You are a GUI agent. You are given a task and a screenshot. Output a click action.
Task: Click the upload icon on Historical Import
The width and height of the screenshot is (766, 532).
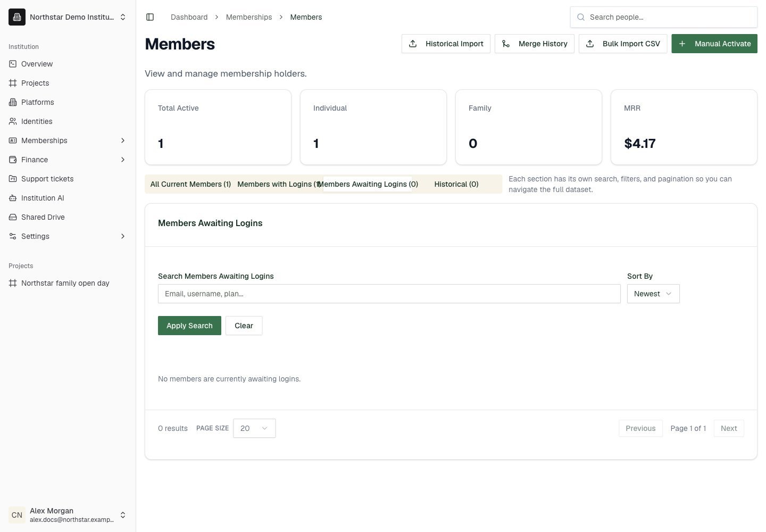tap(413, 44)
